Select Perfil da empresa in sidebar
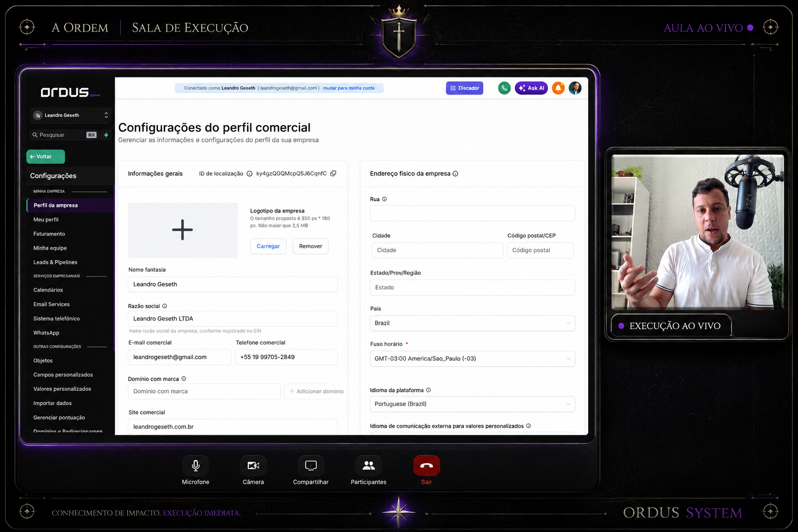 70,205
